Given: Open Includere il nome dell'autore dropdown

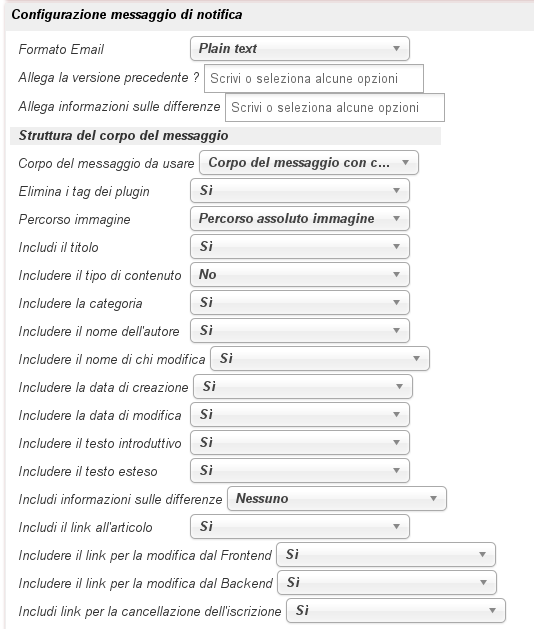Looking at the screenshot, I should pos(300,331).
